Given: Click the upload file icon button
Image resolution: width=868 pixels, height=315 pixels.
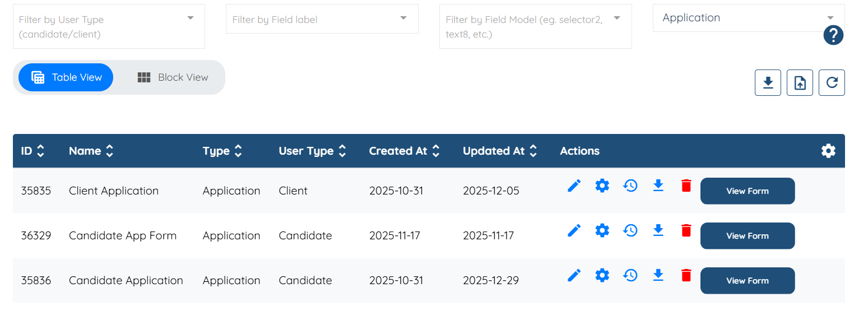Looking at the screenshot, I should tap(800, 83).
